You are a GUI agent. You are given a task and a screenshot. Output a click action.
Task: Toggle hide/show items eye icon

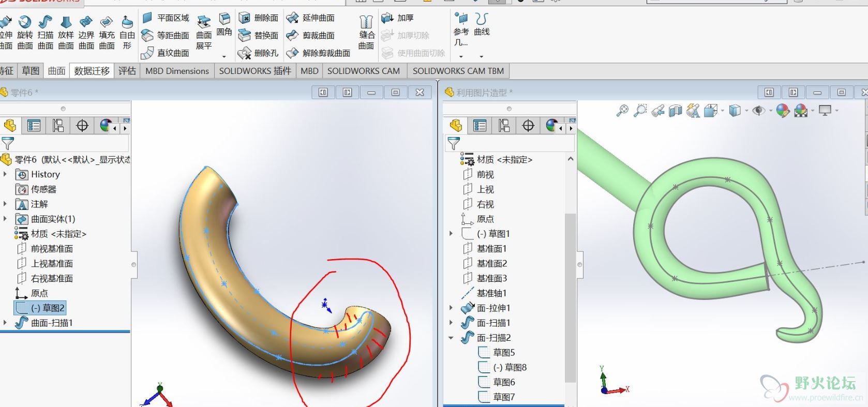click(x=759, y=110)
